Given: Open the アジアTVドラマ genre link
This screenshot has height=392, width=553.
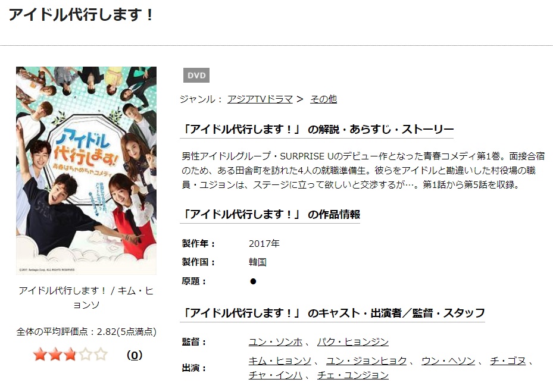Looking at the screenshot, I should [260, 99].
